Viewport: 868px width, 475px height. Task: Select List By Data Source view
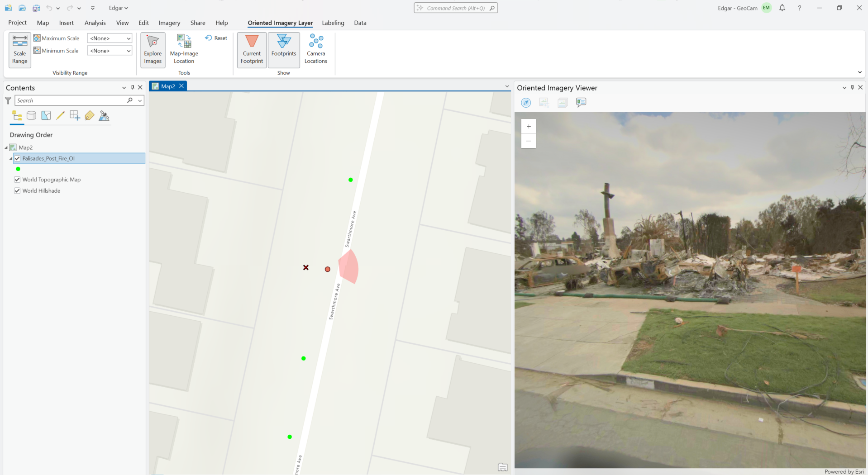click(31, 116)
